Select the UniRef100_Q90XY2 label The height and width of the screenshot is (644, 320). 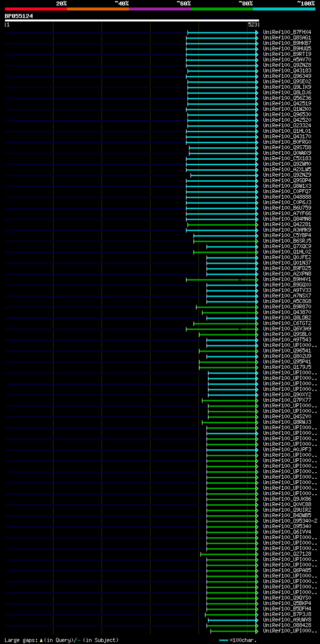287,394
